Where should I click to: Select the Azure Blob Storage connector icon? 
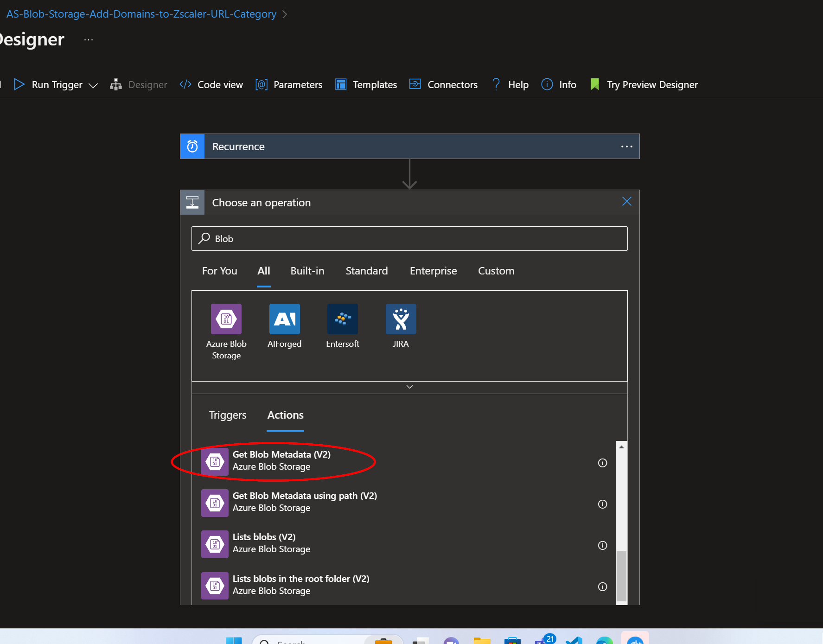click(226, 319)
